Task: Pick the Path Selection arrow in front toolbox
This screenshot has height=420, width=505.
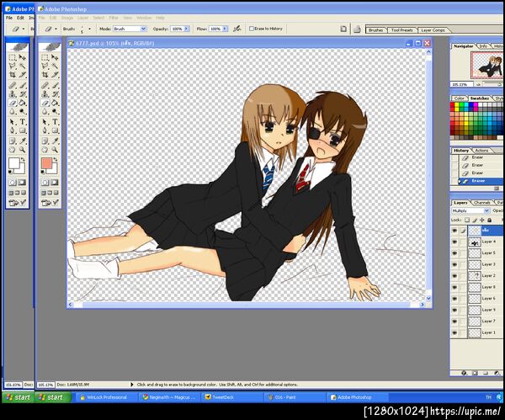Action: coord(45,122)
